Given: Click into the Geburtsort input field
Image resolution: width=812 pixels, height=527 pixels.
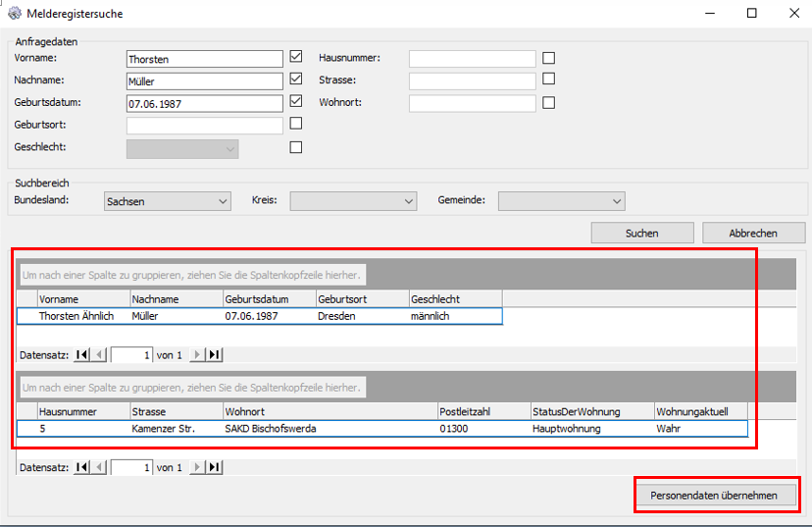Looking at the screenshot, I should pos(204,126).
